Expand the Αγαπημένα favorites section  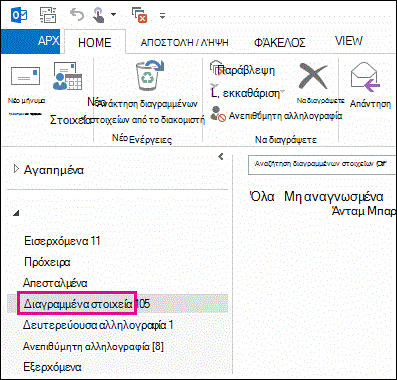coord(16,169)
